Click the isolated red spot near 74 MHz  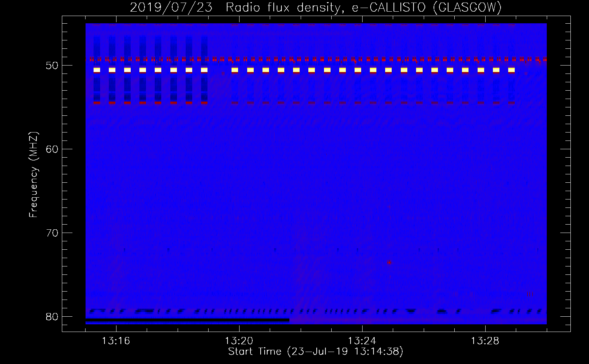389,262
